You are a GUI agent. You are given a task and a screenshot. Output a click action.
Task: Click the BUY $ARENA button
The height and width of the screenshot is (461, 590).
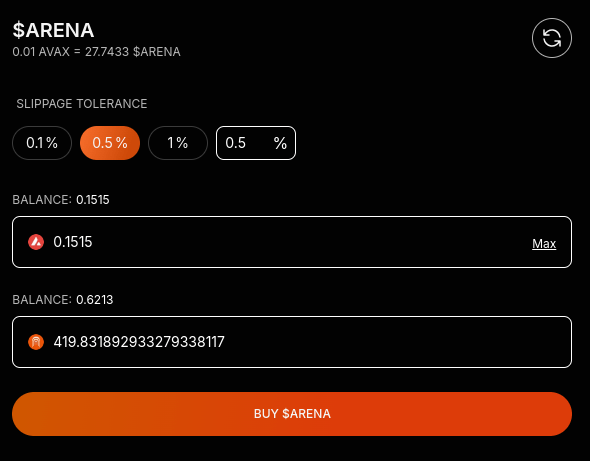pos(292,414)
